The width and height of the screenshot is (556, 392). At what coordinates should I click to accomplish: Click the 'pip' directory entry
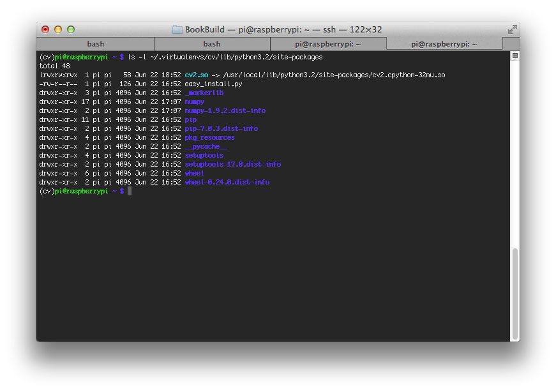(191, 120)
